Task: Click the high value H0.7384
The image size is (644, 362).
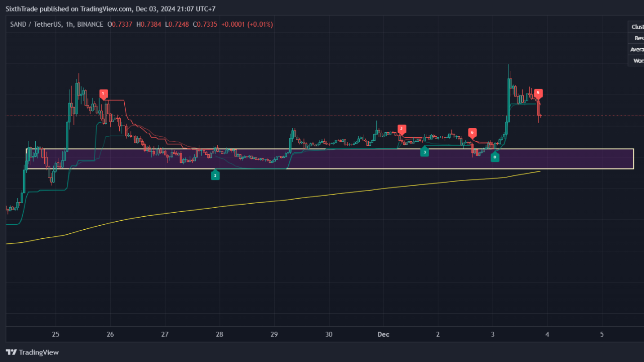Action: coord(148,24)
